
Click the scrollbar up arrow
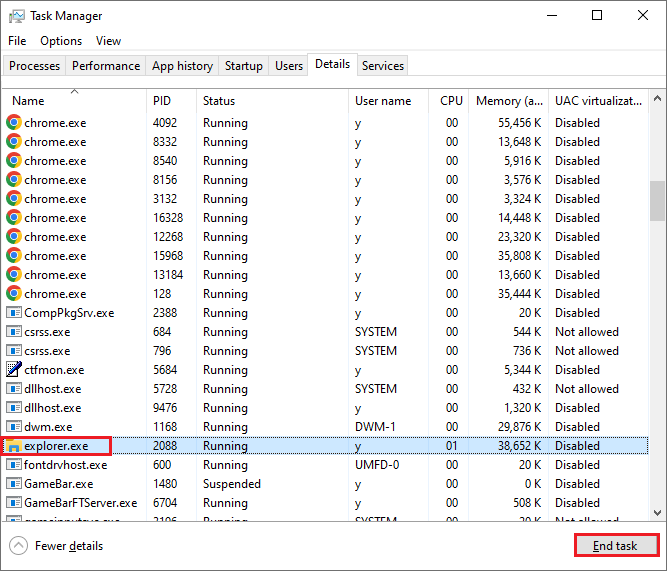[657, 99]
